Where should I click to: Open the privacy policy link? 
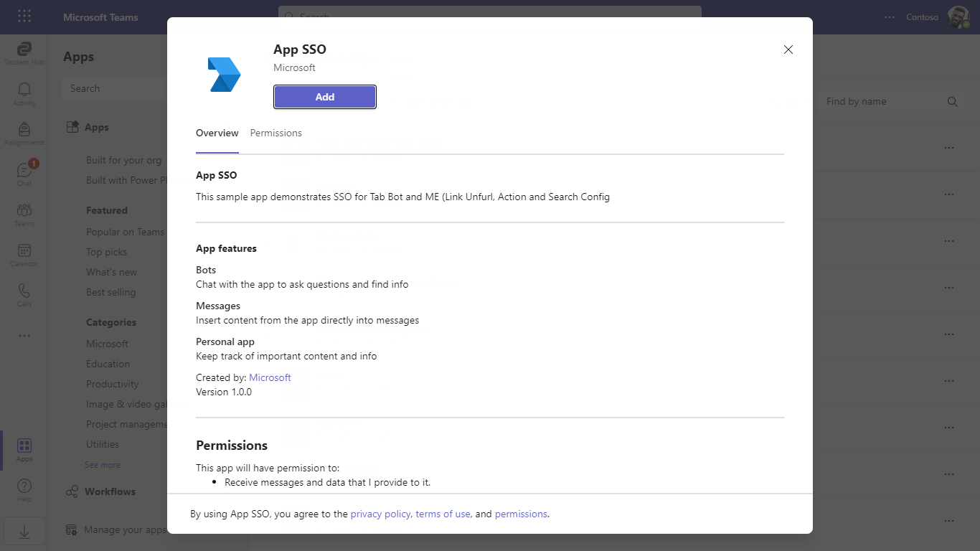click(381, 514)
